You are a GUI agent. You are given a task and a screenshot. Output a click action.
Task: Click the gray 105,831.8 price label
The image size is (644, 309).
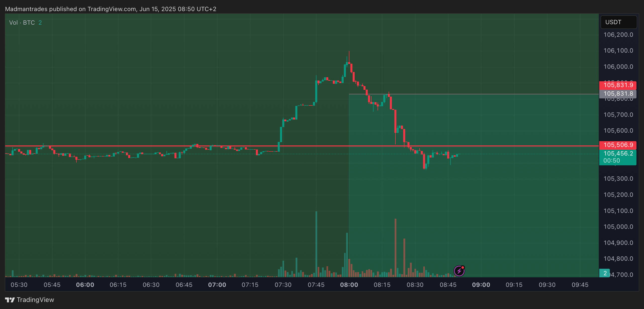pyautogui.click(x=618, y=94)
